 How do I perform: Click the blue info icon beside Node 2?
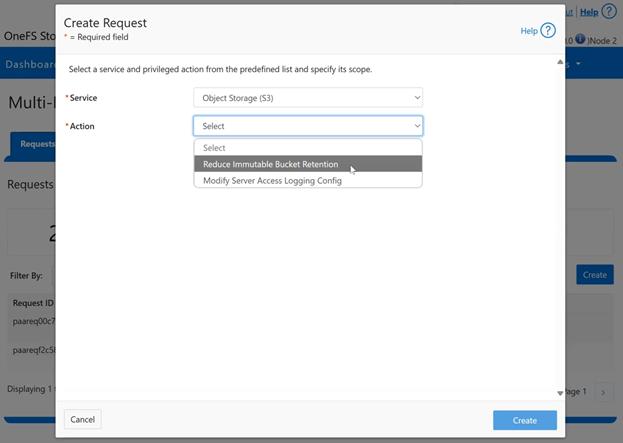click(x=581, y=40)
